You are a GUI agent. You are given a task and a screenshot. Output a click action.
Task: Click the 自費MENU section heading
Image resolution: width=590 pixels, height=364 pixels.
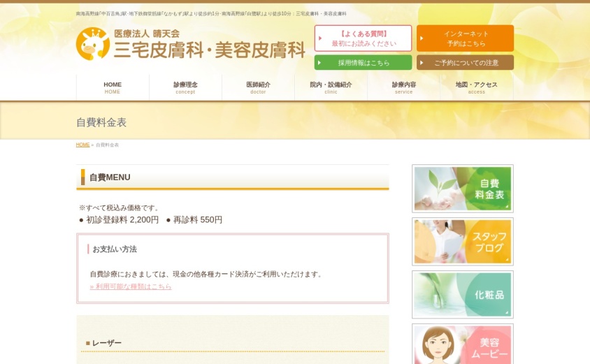click(x=110, y=177)
